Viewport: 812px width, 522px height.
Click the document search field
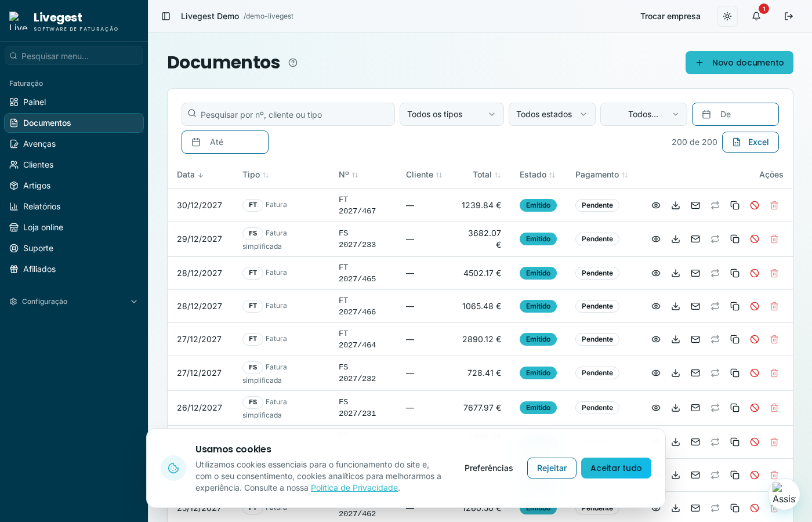[288, 114]
